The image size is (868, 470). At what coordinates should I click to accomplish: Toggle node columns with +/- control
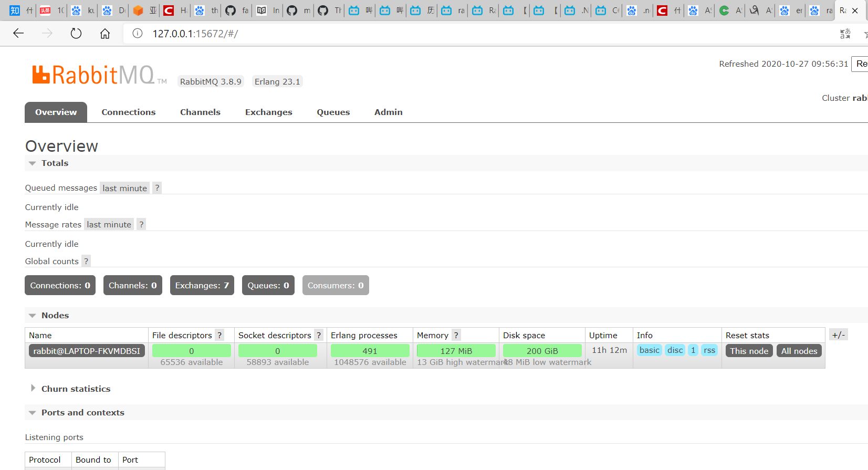pos(839,335)
